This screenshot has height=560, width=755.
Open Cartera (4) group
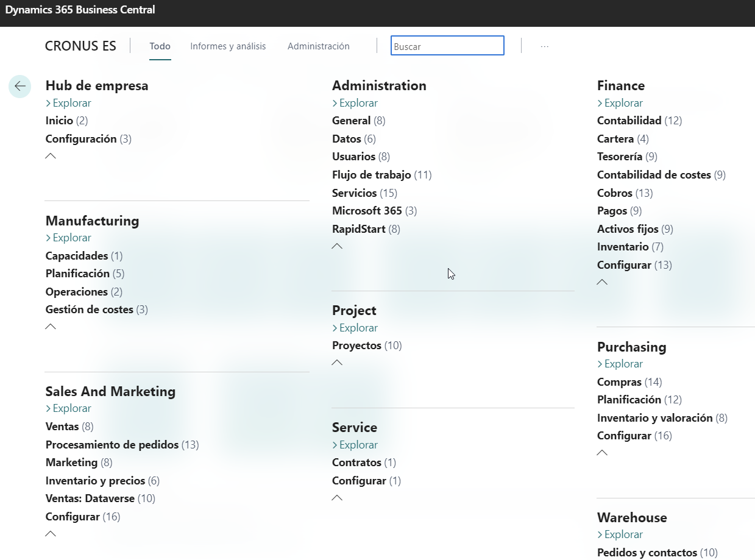pos(623,139)
